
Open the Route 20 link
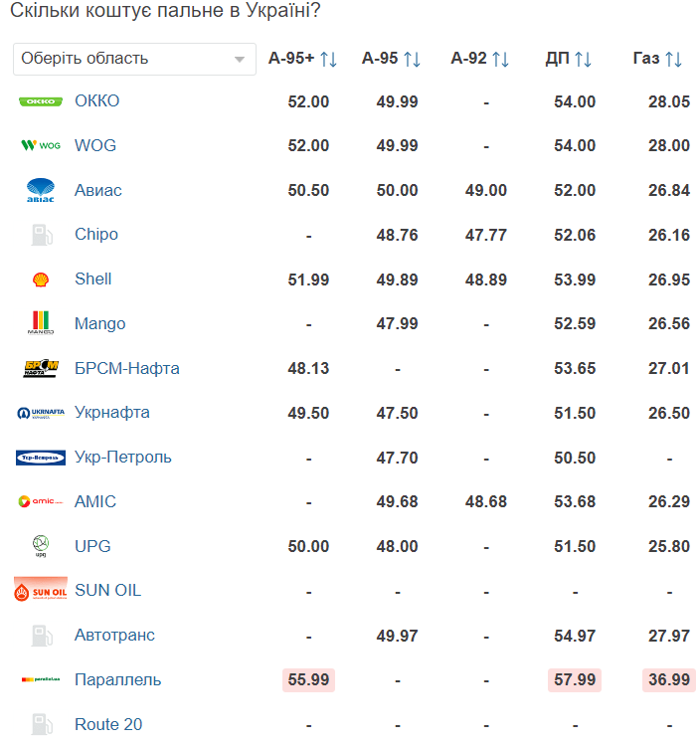coord(108,724)
